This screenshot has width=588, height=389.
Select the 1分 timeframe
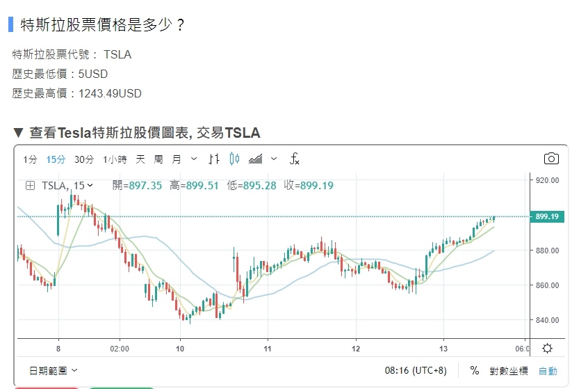click(30, 159)
